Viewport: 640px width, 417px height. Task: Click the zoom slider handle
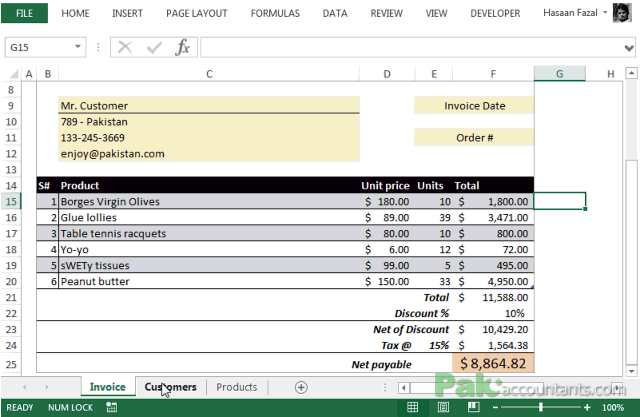[541, 407]
